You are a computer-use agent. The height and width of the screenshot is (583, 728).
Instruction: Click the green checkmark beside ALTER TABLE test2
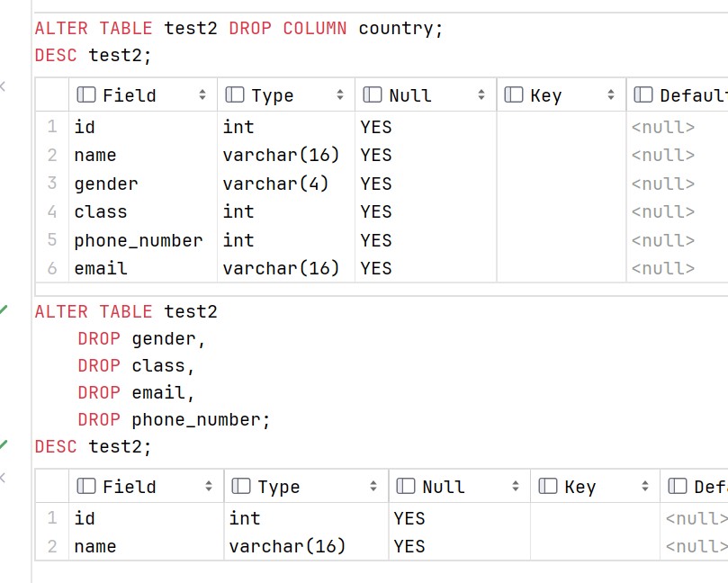click(x=4, y=309)
